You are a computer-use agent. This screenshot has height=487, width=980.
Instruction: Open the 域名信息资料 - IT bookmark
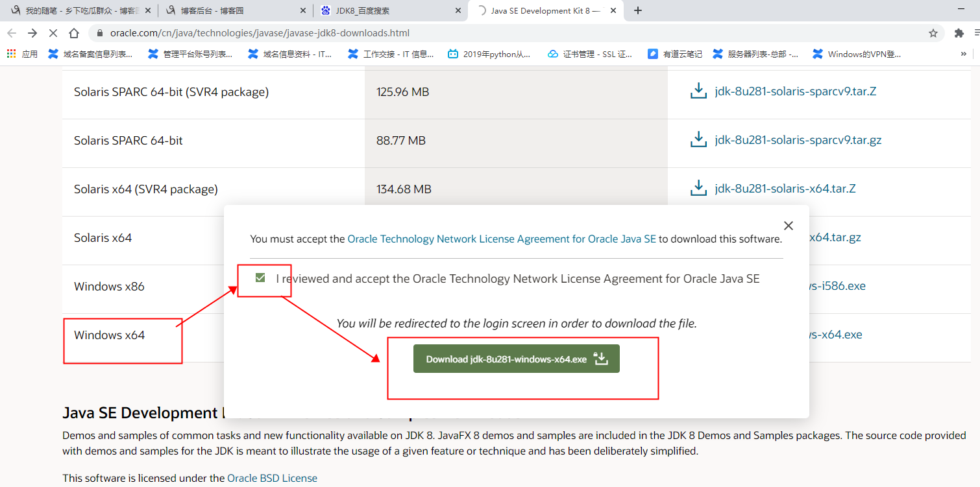(x=290, y=54)
